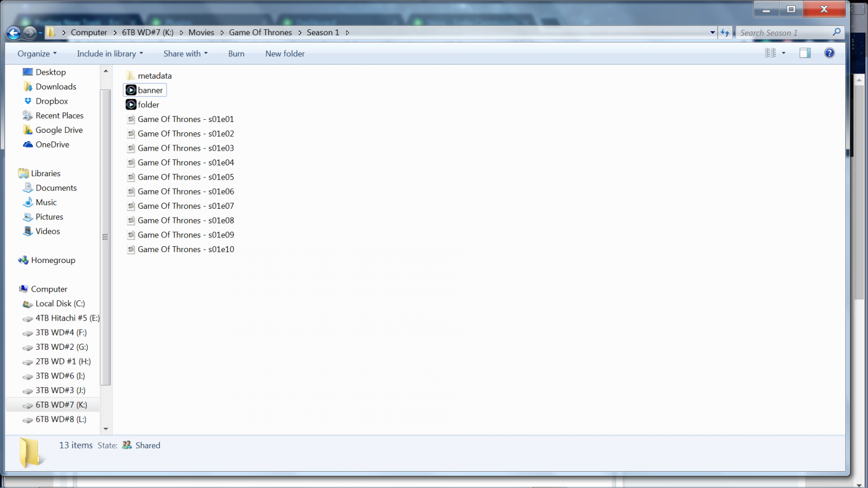The image size is (868, 488).
Task: Select the 6TB WD#8 drive
Action: coord(60,419)
